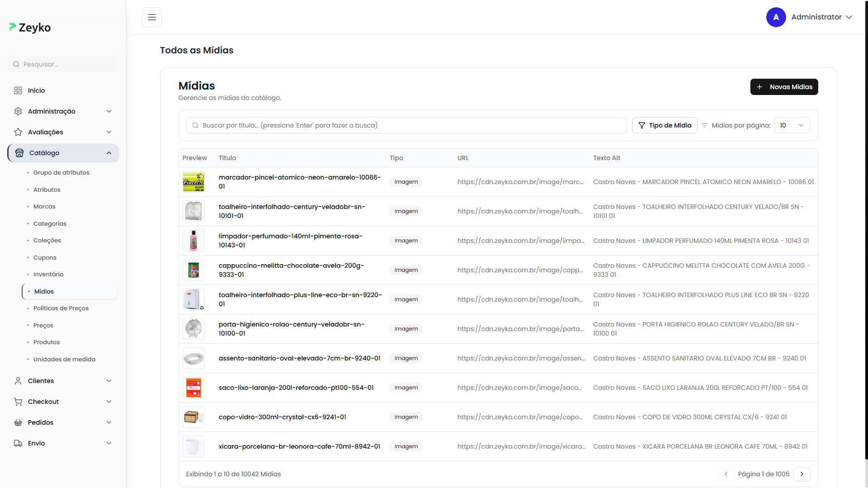Go to next page arrow
The height and width of the screenshot is (488, 868).
pyautogui.click(x=802, y=474)
